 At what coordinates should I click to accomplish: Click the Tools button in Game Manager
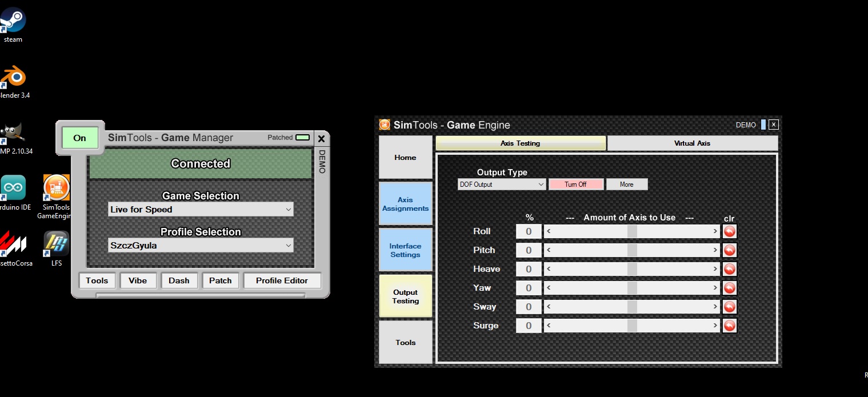pos(97,280)
